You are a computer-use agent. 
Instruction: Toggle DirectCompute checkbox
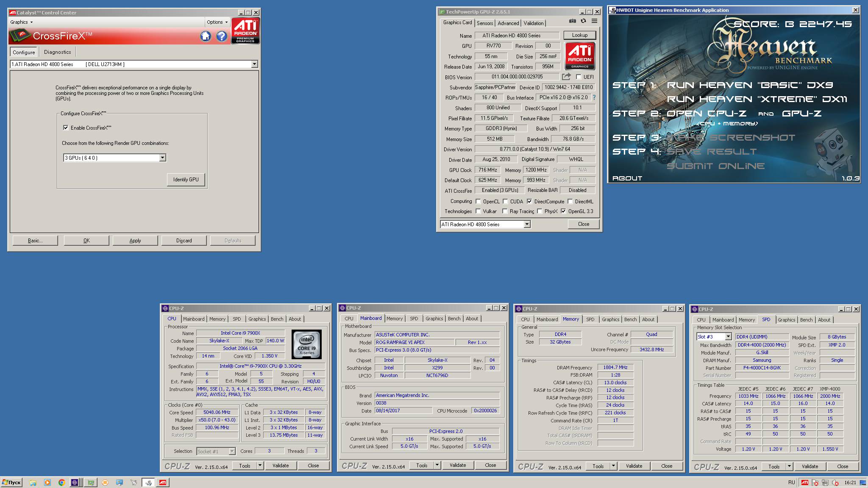pyautogui.click(x=529, y=201)
